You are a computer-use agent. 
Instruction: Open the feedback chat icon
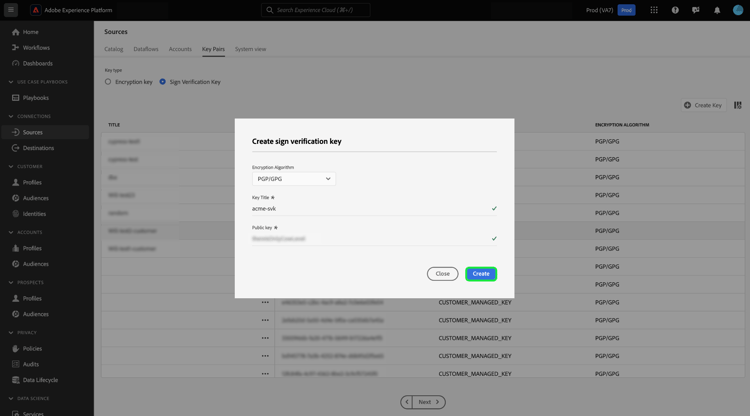pos(695,10)
